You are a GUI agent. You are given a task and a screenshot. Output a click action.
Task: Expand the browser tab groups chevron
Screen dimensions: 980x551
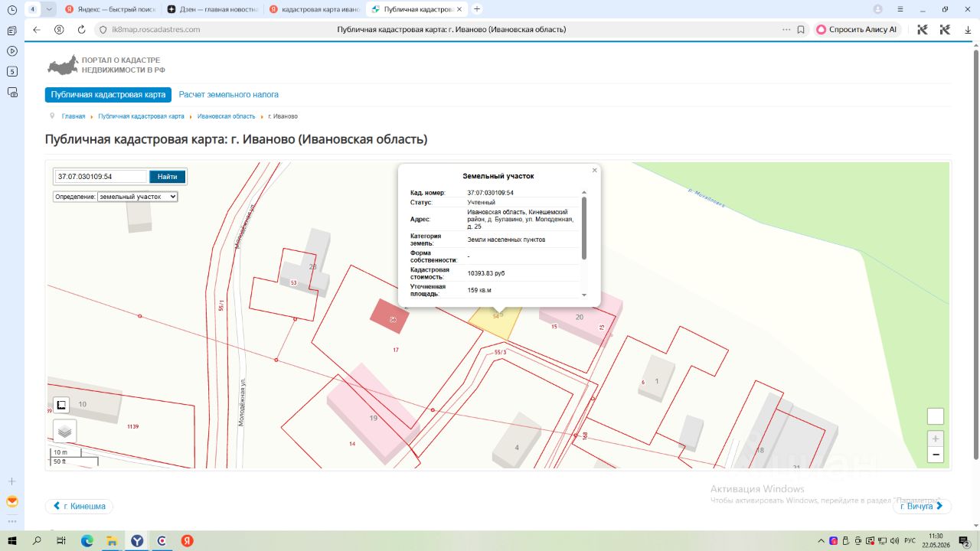(x=49, y=9)
